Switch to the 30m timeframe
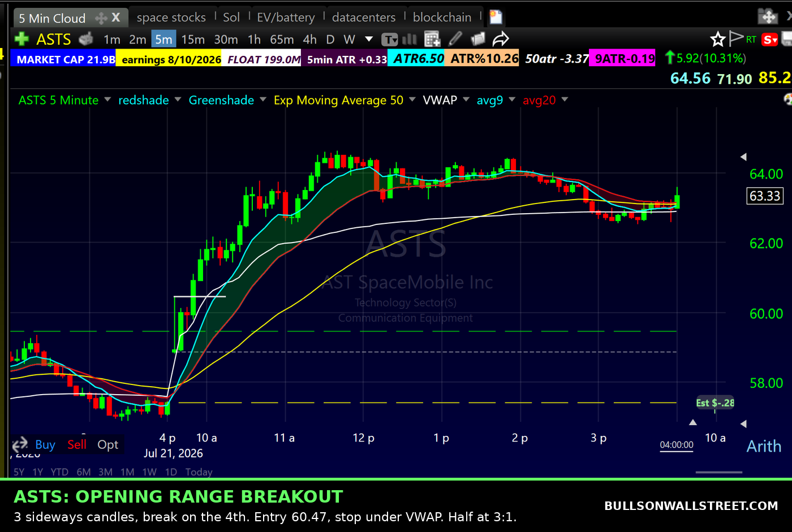Viewport: 792px width, 532px height. pyautogui.click(x=226, y=40)
